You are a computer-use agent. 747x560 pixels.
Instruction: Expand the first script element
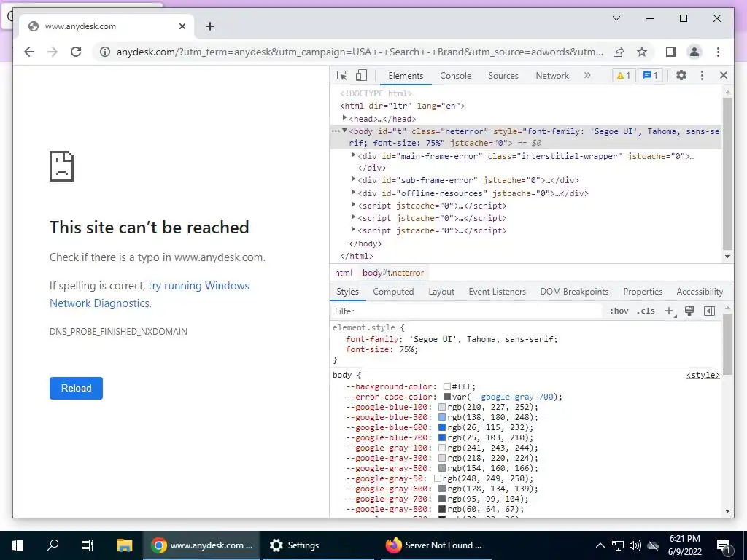(353, 204)
